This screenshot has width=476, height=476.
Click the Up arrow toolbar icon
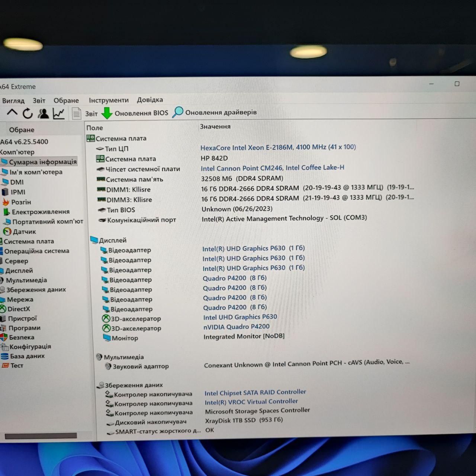12,113
